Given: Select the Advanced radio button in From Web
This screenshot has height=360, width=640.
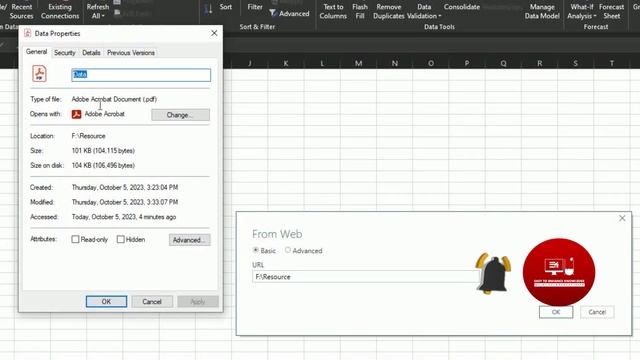Looking at the screenshot, I should click(x=288, y=250).
